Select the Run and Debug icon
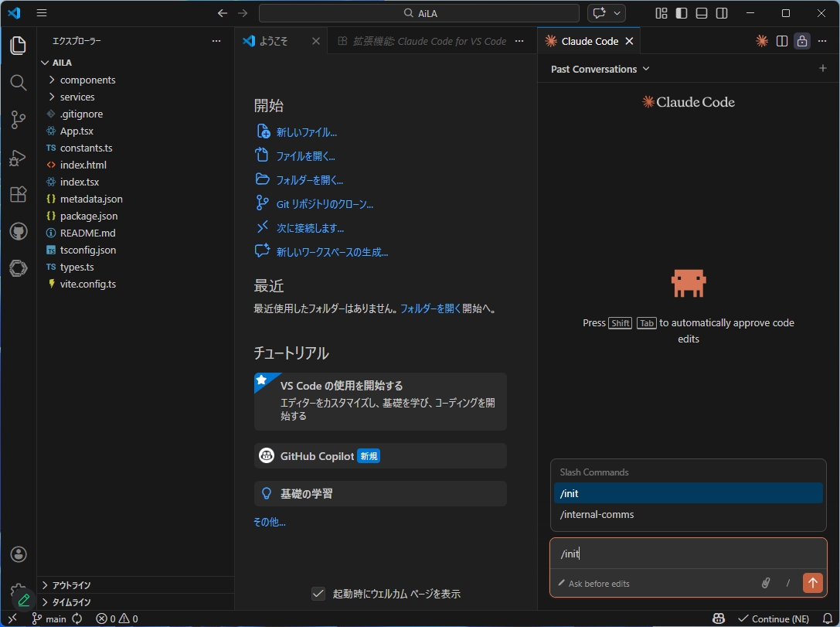 point(18,157)
